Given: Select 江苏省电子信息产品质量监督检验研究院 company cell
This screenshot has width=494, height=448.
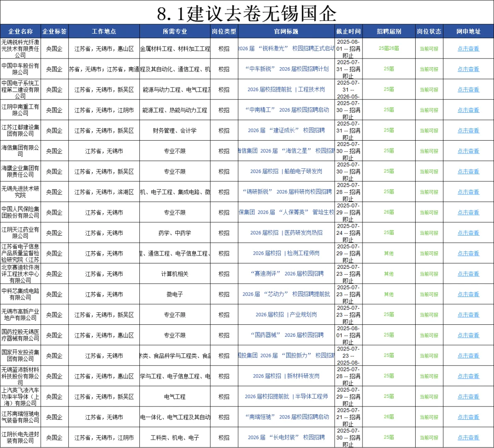Looking at the screenshot, I should 20,253.
